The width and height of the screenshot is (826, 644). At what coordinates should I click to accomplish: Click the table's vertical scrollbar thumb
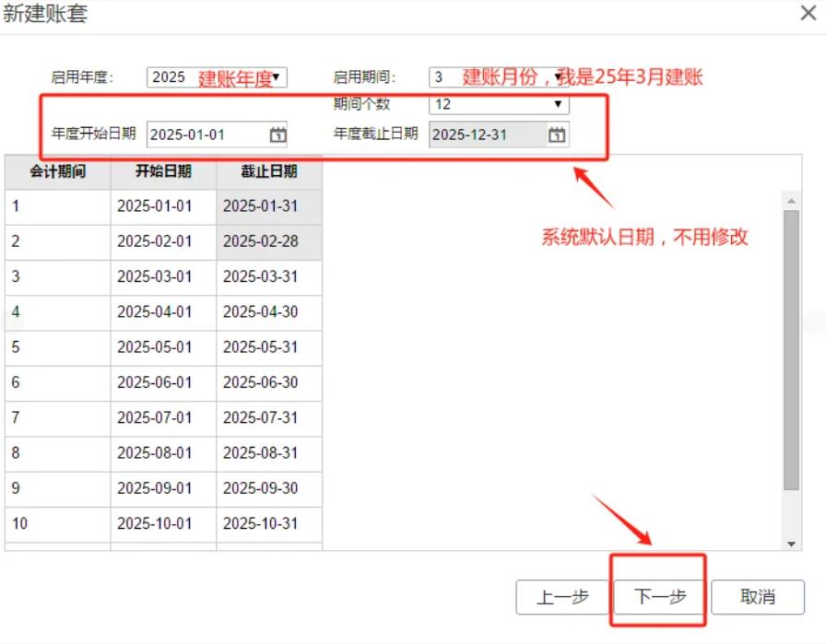click(x=791, y=350)
